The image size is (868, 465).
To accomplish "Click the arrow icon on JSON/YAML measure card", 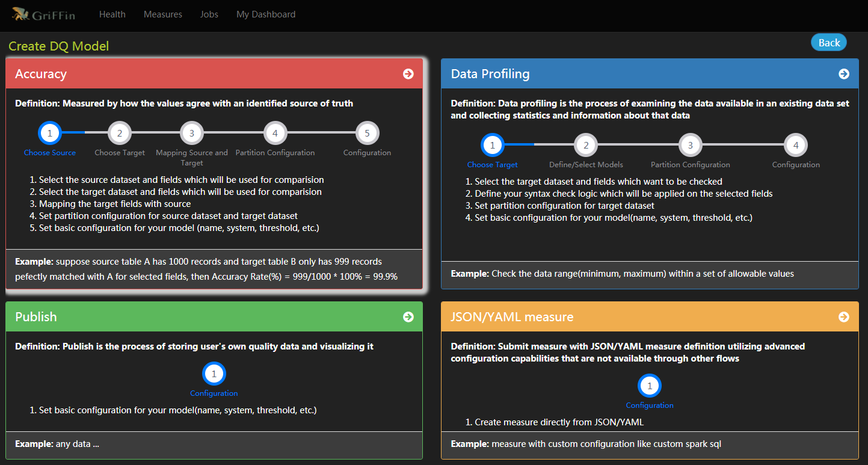I will click(x=844, y=316).
